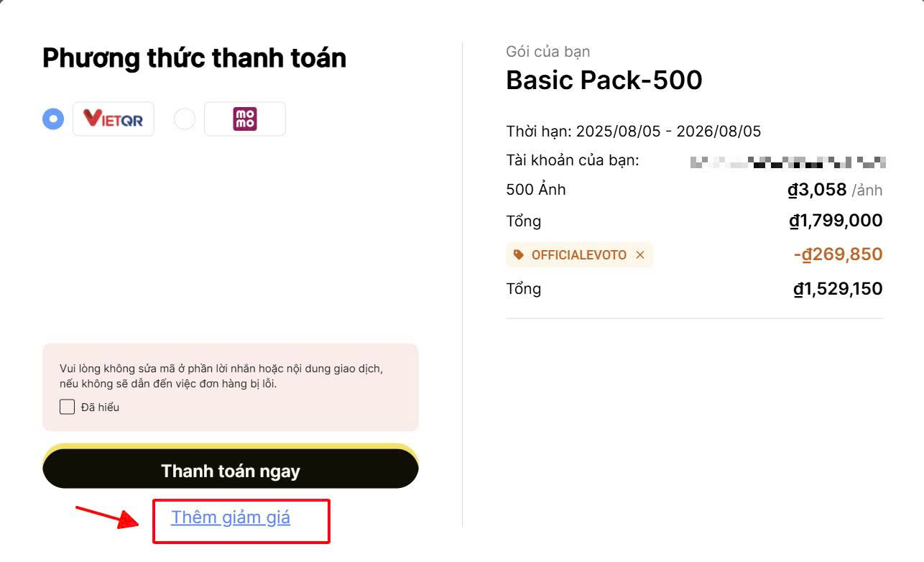The image size is (924, 562).
Task: Click the per-photo price ₫3,058
Action: [x=817, y=190]
